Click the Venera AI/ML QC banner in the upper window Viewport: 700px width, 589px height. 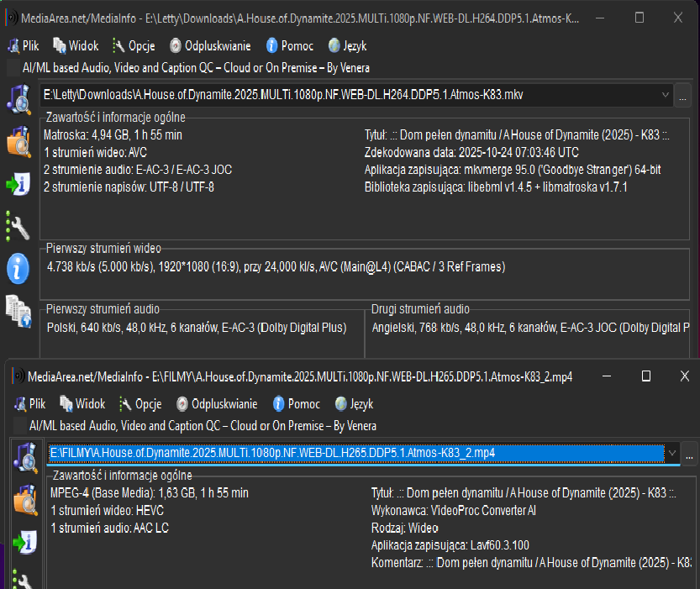click(196, 68)
